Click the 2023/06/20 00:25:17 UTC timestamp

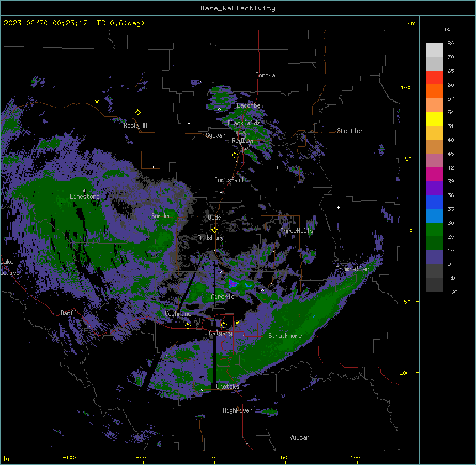click(55, 23)
